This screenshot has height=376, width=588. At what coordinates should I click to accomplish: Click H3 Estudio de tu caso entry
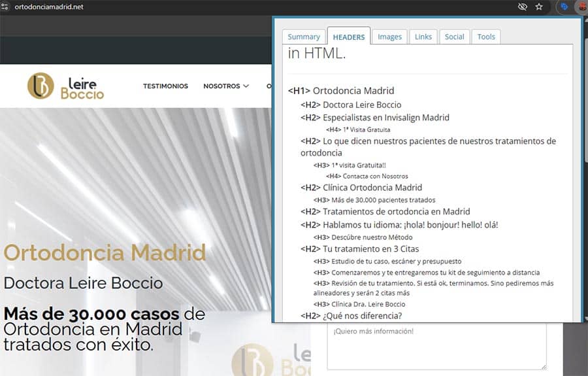387,261
